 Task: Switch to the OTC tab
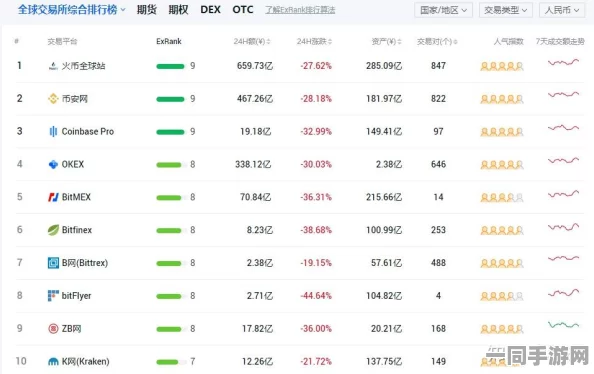[x=243, y=10]
